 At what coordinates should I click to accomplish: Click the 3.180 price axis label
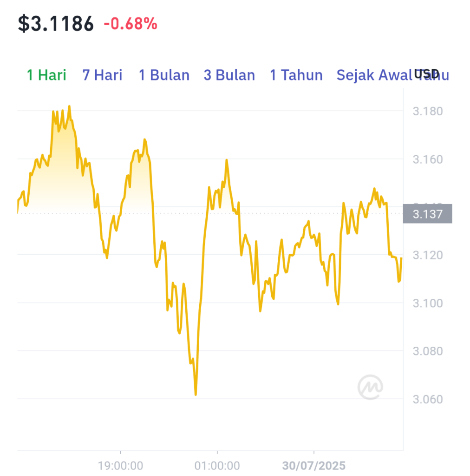428,111
